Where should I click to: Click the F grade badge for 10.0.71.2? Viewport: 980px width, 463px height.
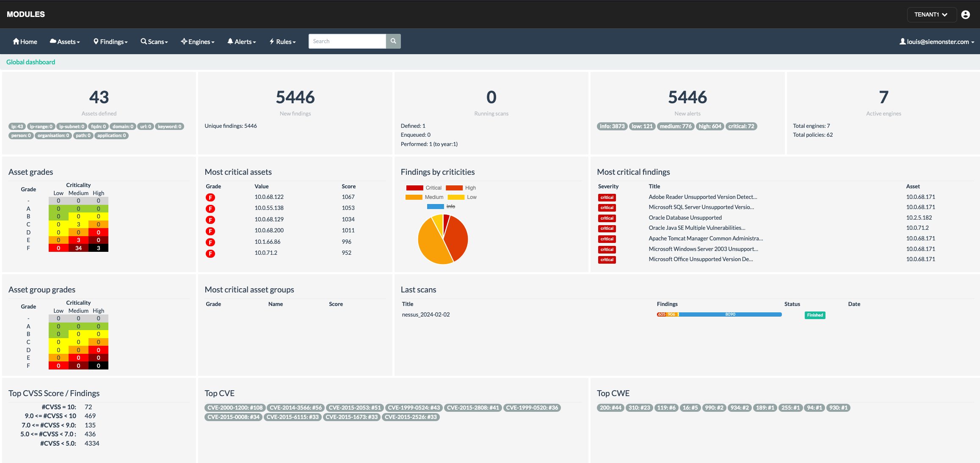[210, 254]
